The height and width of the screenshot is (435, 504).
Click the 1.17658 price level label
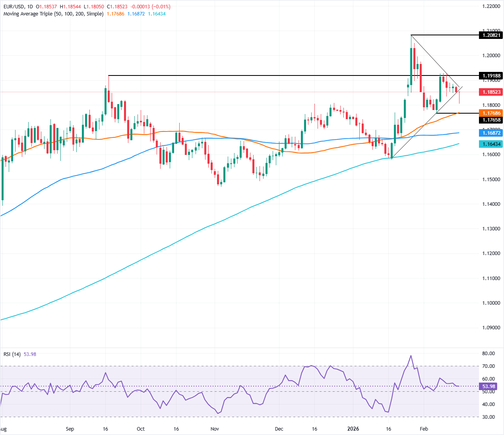(x=491, y=120)
